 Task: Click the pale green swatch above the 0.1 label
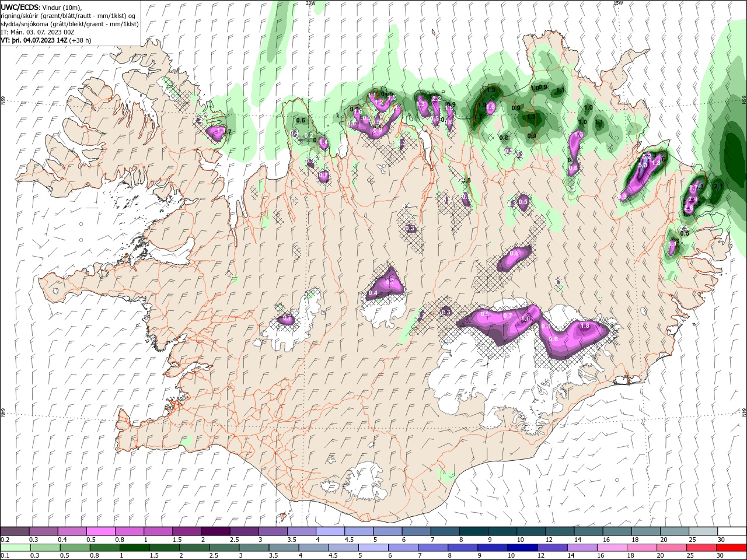coord(16,548)
